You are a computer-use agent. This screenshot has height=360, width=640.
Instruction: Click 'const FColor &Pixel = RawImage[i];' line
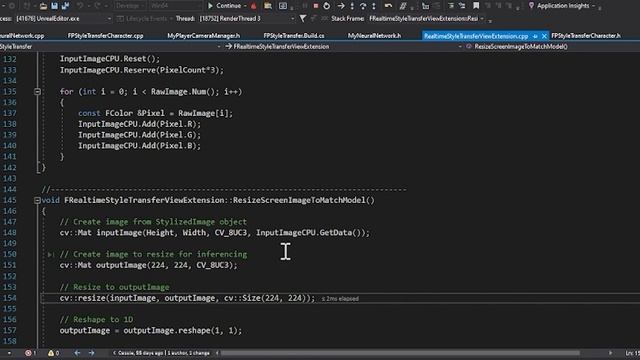tap(155, 113)
